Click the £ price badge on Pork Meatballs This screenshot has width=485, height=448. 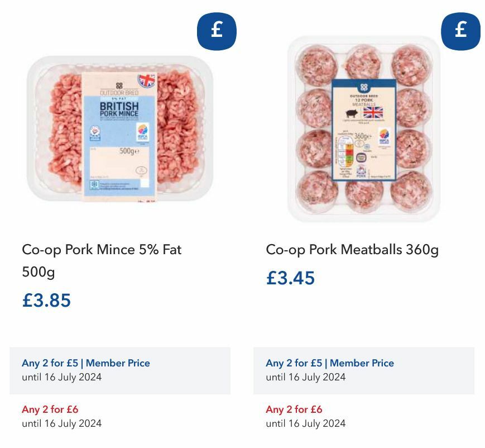(x=459, y=32)
